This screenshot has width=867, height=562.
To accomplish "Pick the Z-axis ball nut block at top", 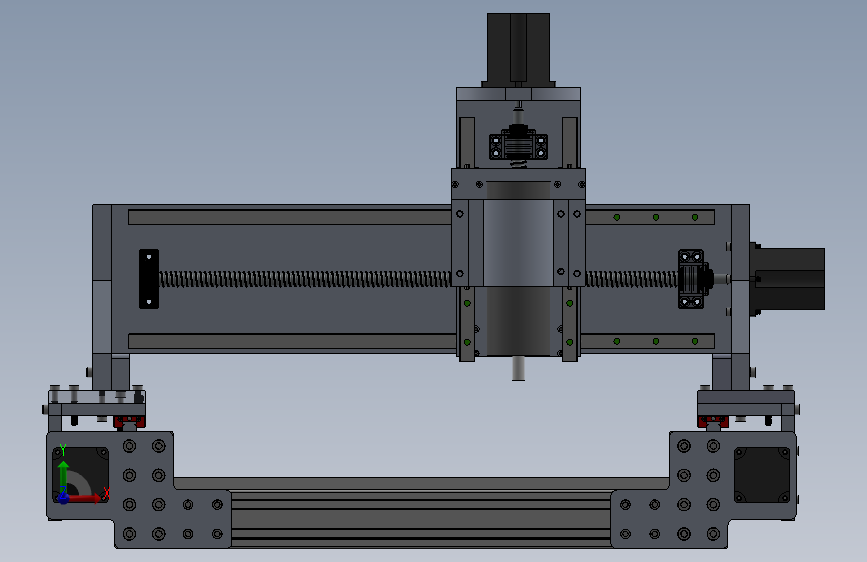I will (518, 145).
